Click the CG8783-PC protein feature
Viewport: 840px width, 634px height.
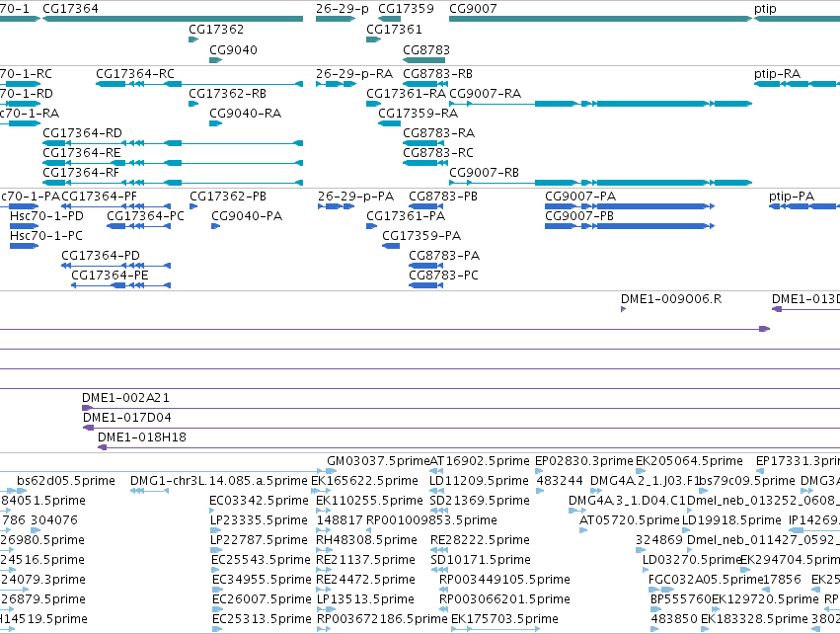(x=425, y=285)
